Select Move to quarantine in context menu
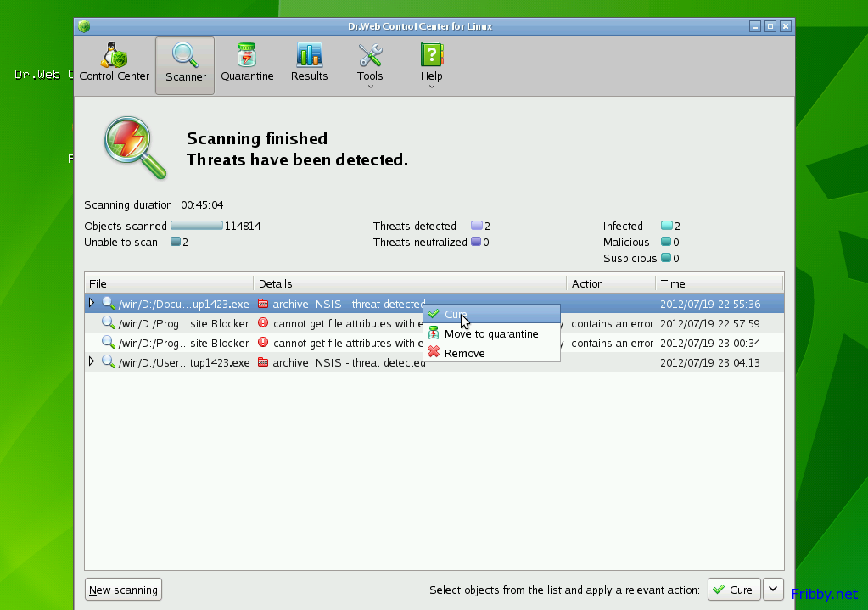Viewport: 868px width, 610px height. click(x=491, y=333)
